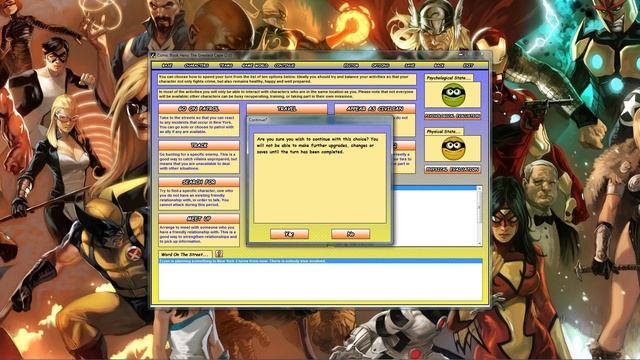Open the Teams menu

226,65
